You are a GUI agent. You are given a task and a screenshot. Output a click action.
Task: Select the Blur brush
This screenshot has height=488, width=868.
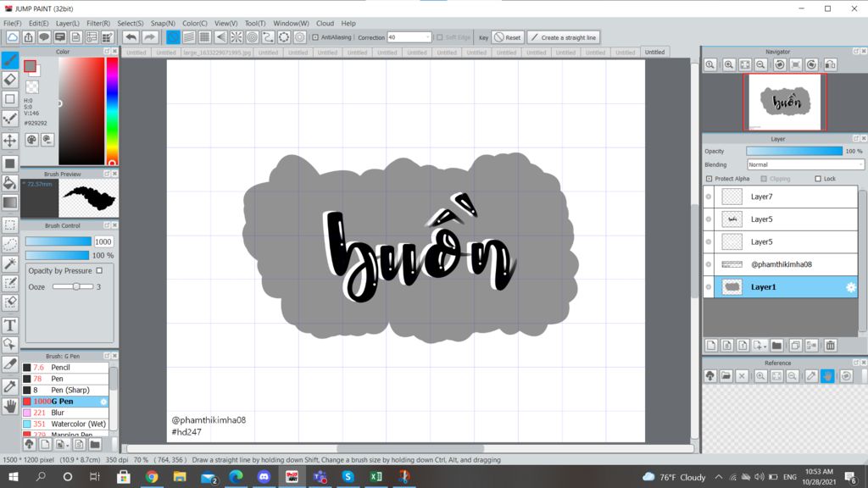[65, 413]
